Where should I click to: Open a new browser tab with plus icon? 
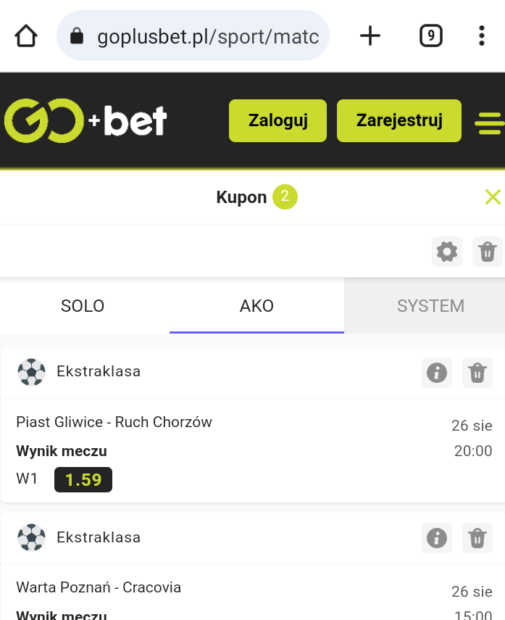[370, 36]
